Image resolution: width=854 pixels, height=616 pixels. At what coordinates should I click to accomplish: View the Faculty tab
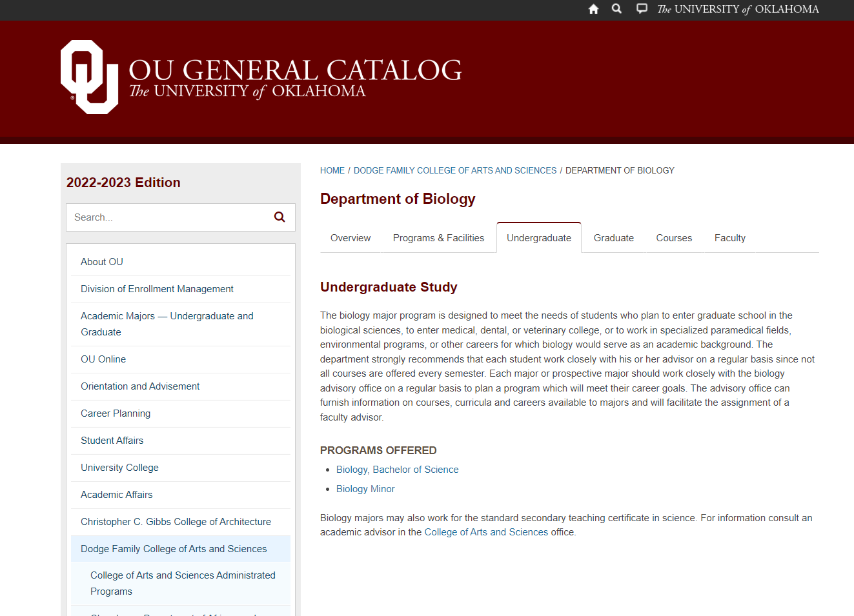click(730, 238)
